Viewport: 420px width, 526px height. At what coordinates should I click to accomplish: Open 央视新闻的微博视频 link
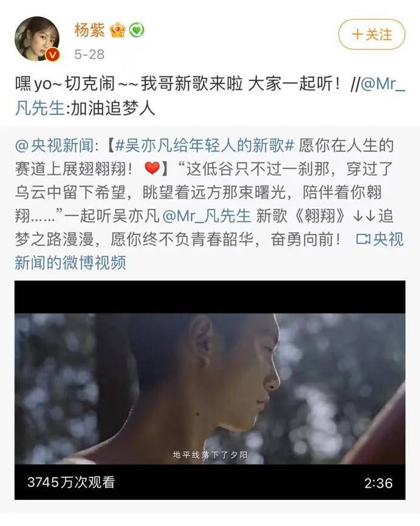tap(210, 251)
